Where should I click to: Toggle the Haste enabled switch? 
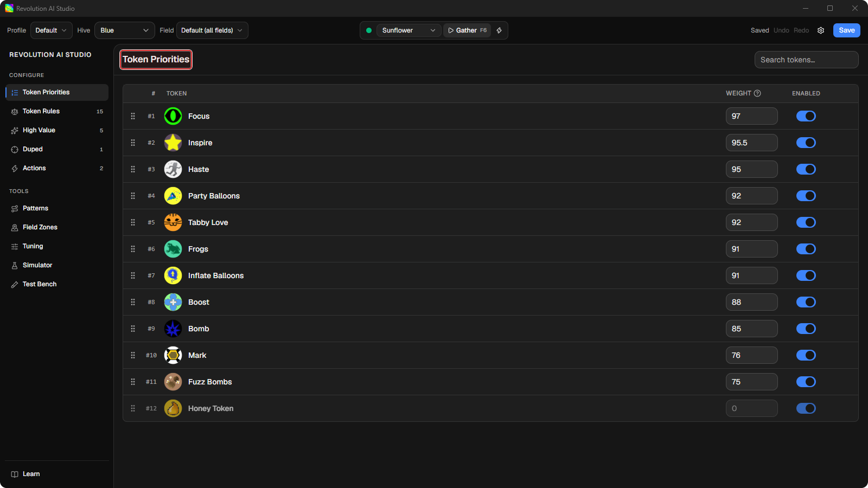click(x=806, y=169)
